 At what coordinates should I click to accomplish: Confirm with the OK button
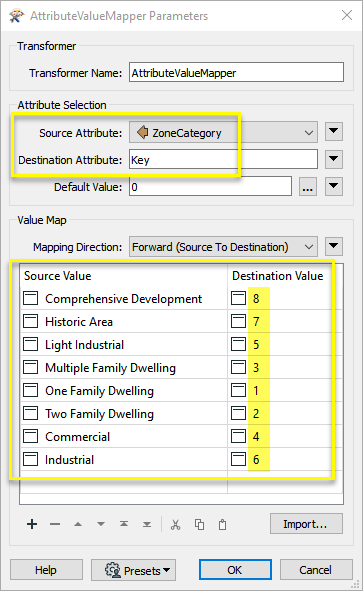pos(235,570)
